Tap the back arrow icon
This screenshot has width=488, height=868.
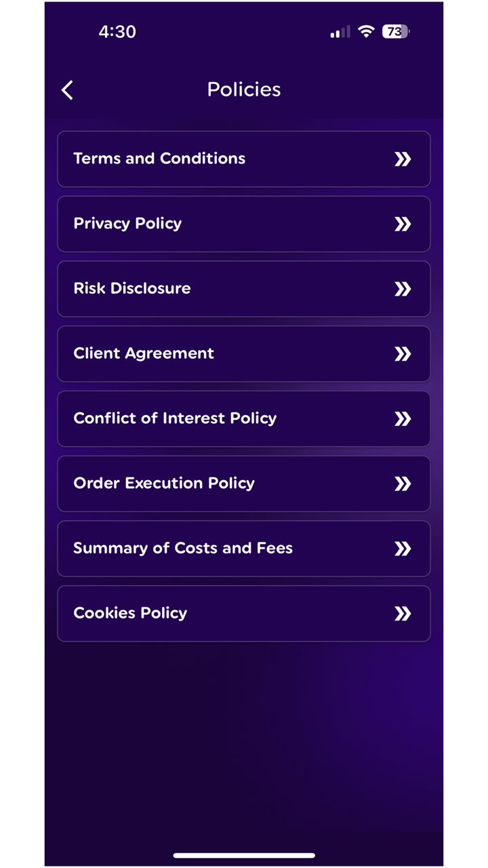point(67,90)
